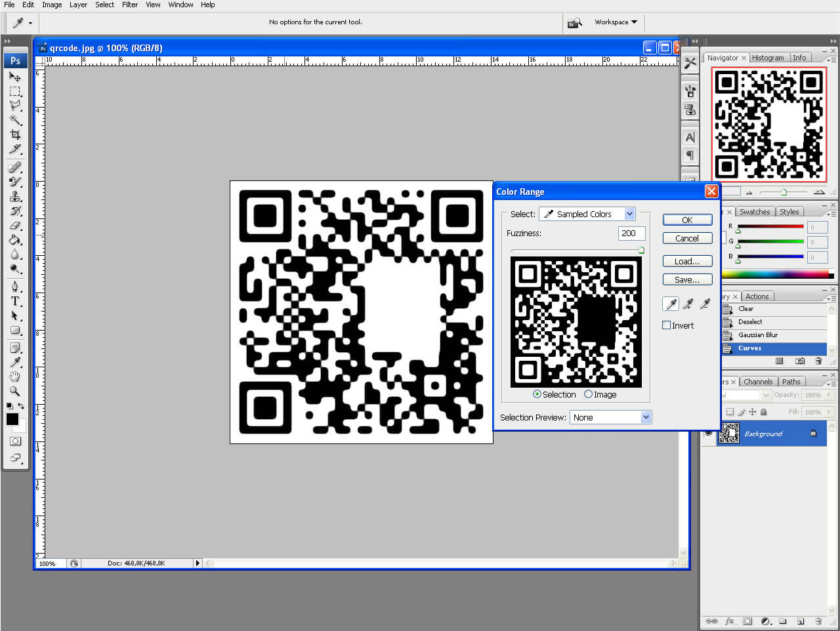Select the Path Selection tool
The height and width of the screenshot is (631, 840).
(x=14, y=315)
